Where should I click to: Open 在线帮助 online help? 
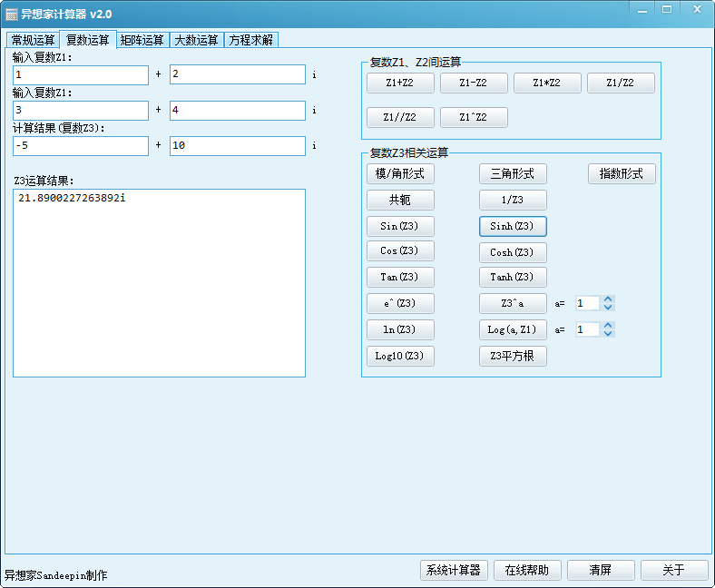[527, 570]
